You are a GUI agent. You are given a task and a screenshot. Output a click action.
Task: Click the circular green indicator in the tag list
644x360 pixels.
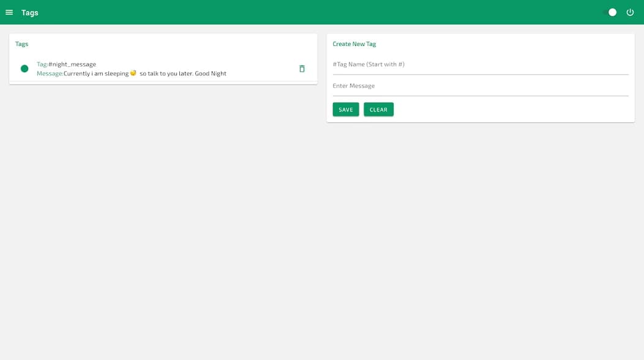click(24, 69)
